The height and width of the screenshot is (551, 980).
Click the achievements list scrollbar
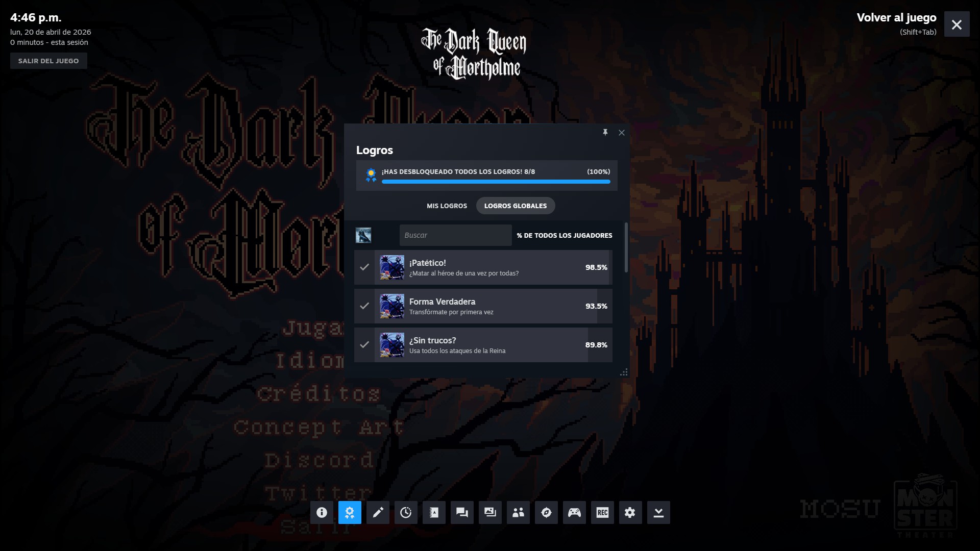pos(626,247)
